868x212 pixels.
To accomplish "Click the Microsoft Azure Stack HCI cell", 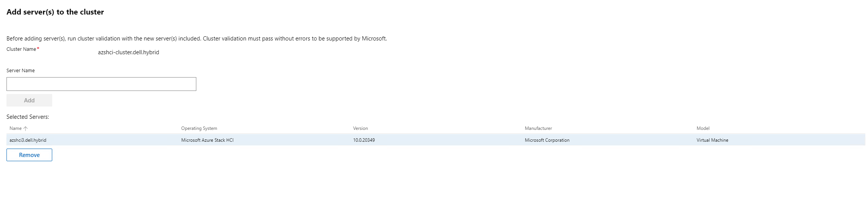I will pos(207,140).
